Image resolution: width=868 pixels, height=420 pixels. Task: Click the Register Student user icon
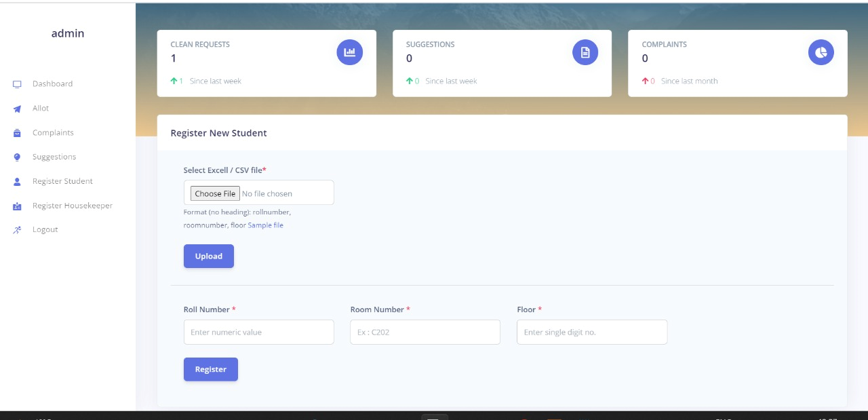click(17, 182)
